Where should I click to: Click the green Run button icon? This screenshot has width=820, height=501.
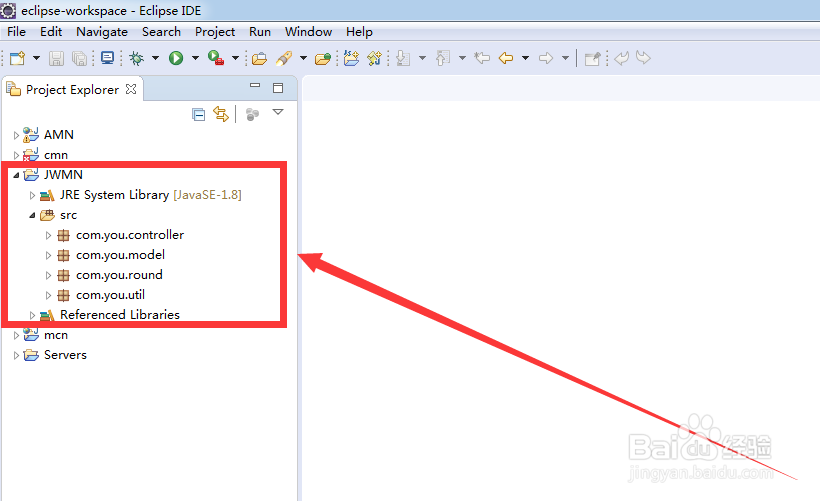[176, 58]
